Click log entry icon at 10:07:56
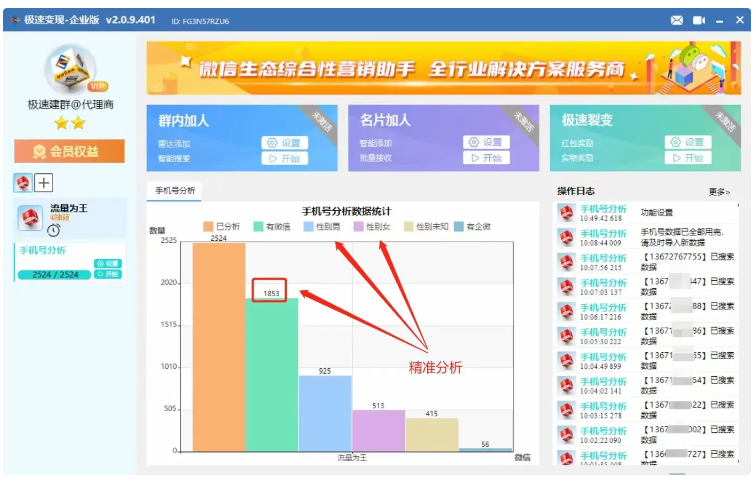This screenshot has height=481, width=756. pyautogui.click(x=567, y=262)
